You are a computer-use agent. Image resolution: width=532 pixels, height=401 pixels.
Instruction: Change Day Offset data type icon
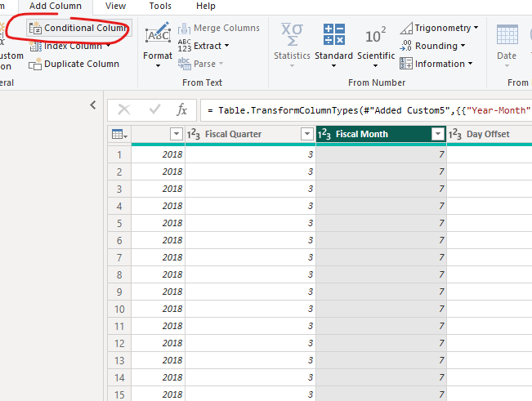pos(455,134)
